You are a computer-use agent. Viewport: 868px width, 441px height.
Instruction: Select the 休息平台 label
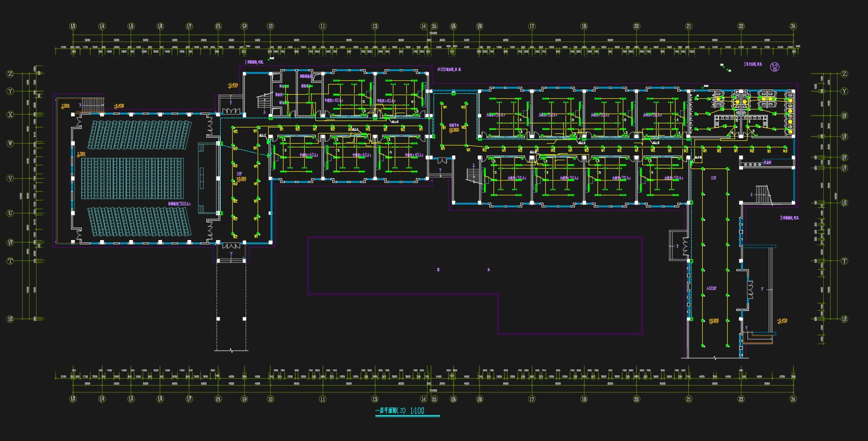click(x=454, y=125)
